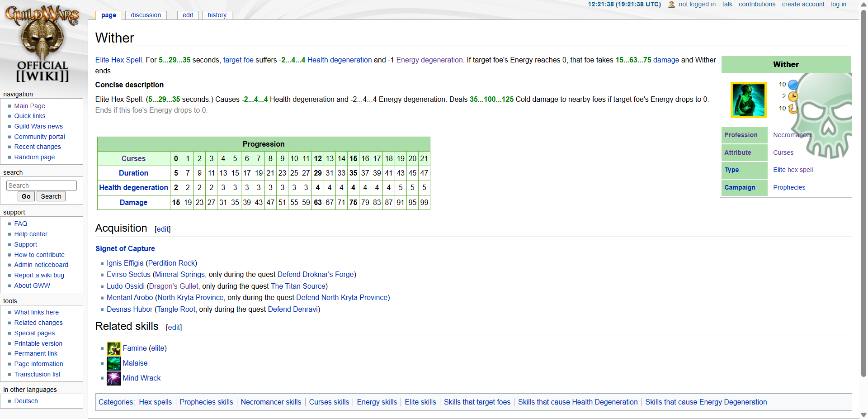Screen dimensions: 868x419
Task: Open the Mind Wrack skill icon
Action: (x=113, y=378)
